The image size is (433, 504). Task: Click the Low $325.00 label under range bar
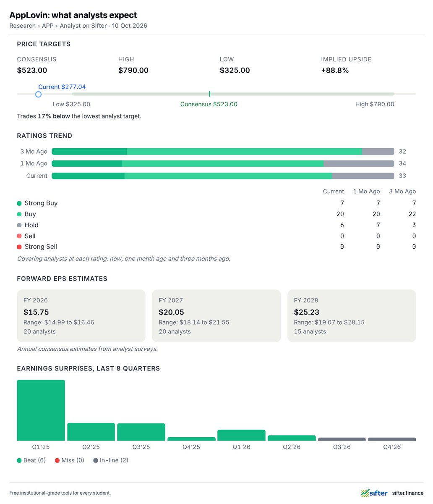[71, 104]
